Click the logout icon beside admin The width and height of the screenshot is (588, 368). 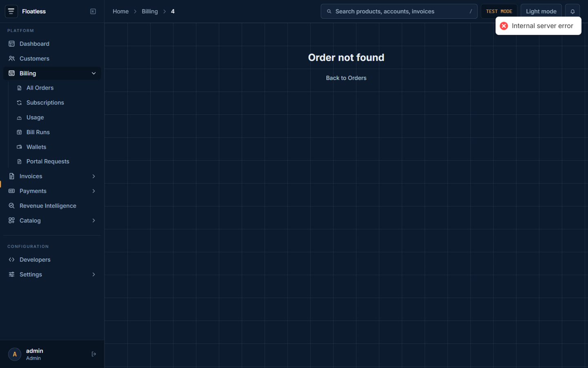(94, 354)
